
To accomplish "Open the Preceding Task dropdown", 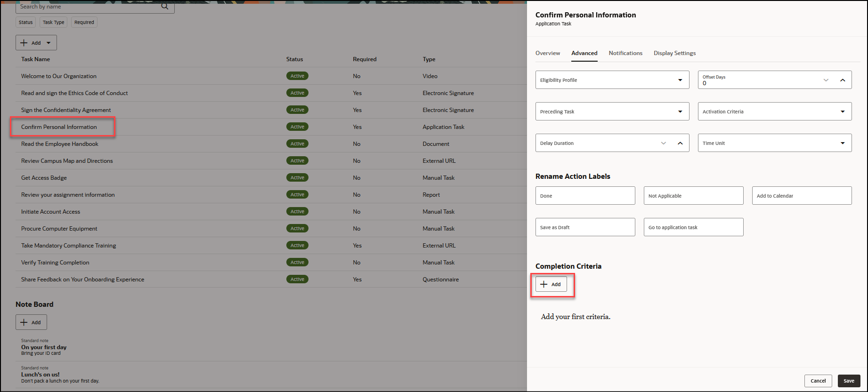I will [680, 112].
